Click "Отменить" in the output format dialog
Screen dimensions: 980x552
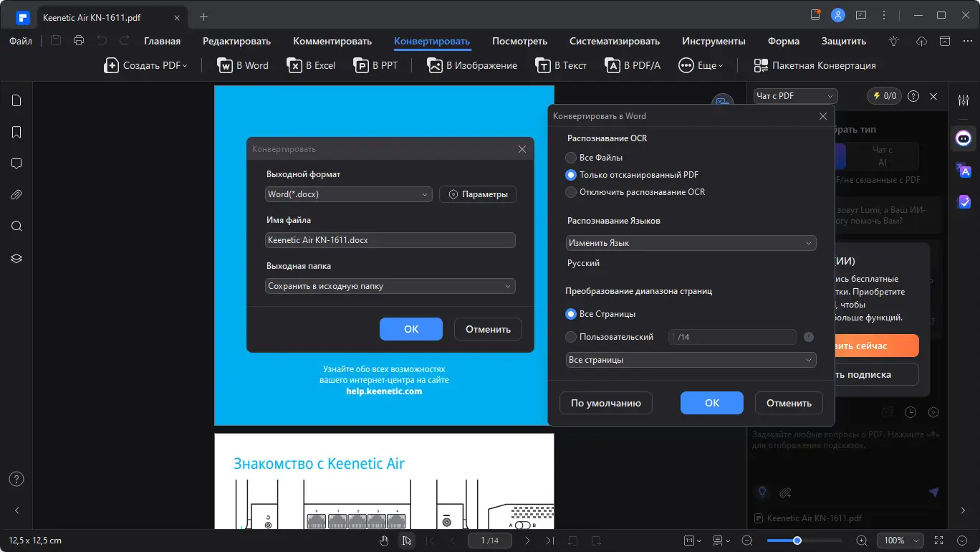(x=488, y=329)
